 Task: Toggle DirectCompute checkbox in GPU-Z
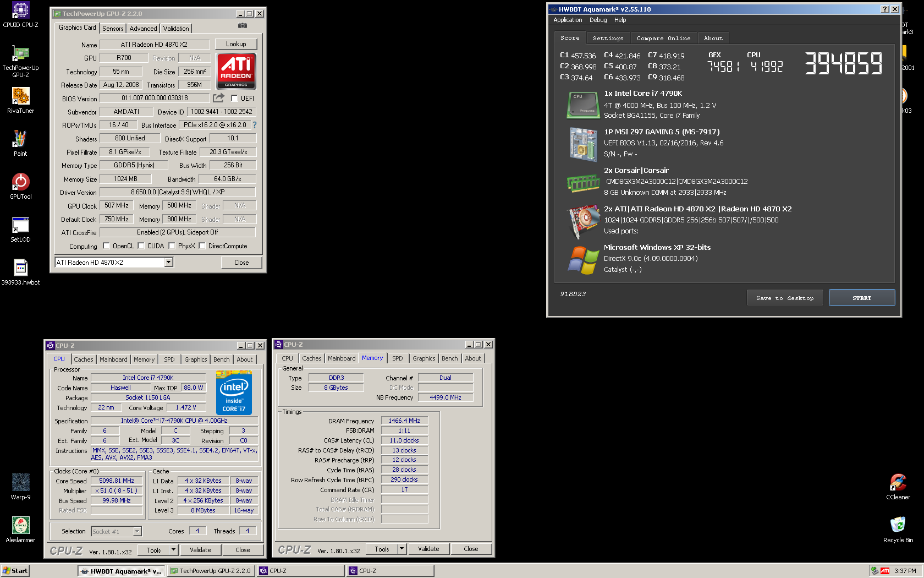click(x=202, y=246)
